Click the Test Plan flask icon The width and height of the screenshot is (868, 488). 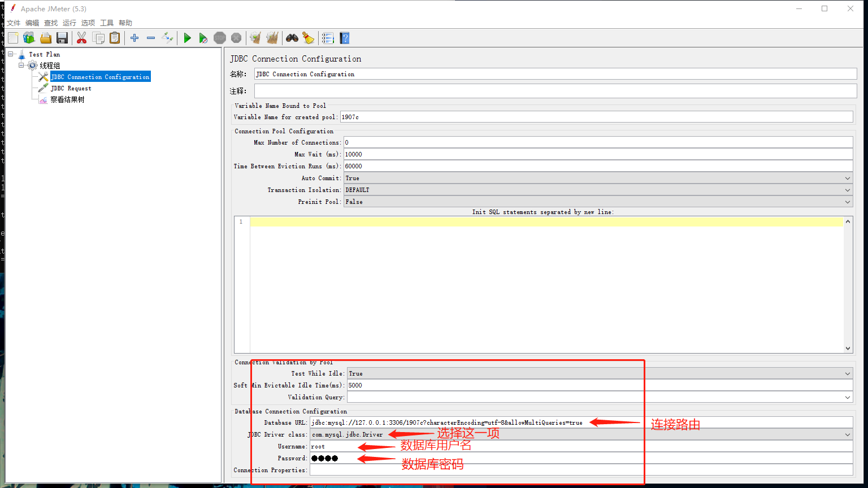(22, 54)
